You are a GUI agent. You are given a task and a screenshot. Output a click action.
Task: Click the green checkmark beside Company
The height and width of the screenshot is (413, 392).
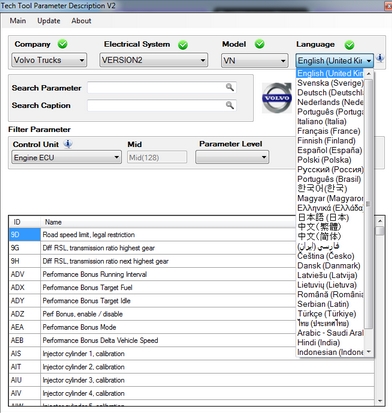click(62, 44)
